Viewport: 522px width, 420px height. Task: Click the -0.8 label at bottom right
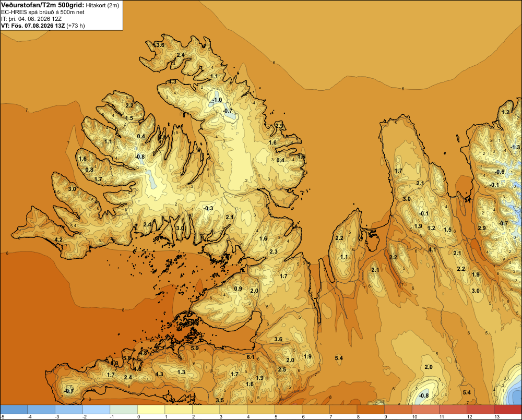423,395
